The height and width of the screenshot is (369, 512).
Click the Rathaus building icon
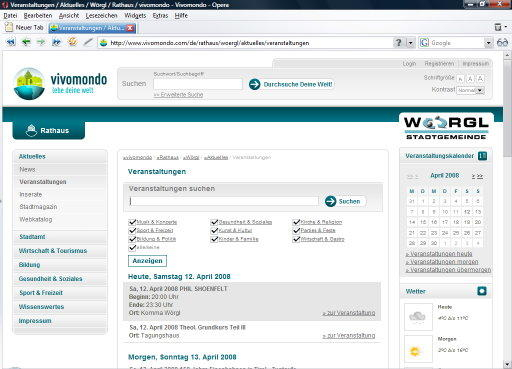click(x=31, y=130)
